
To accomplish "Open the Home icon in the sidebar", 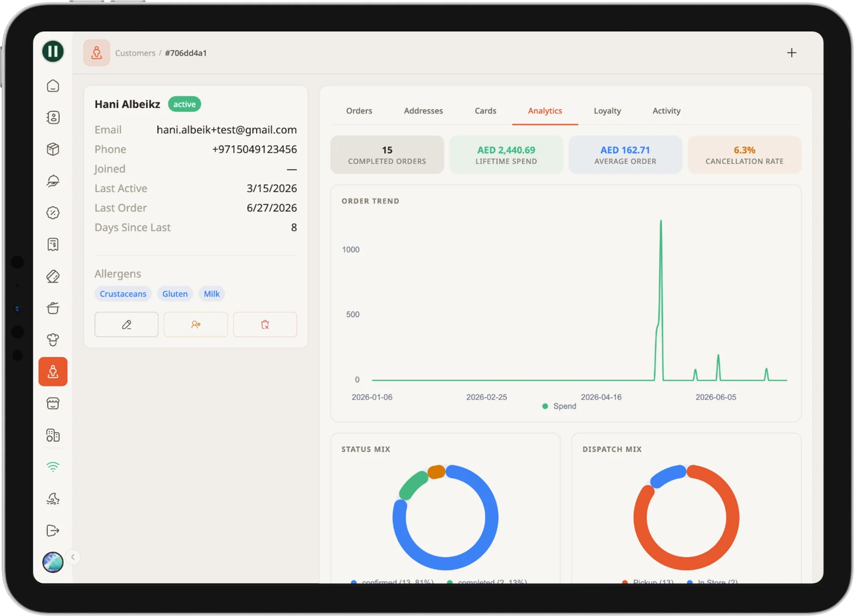I will tap(53, 86).
